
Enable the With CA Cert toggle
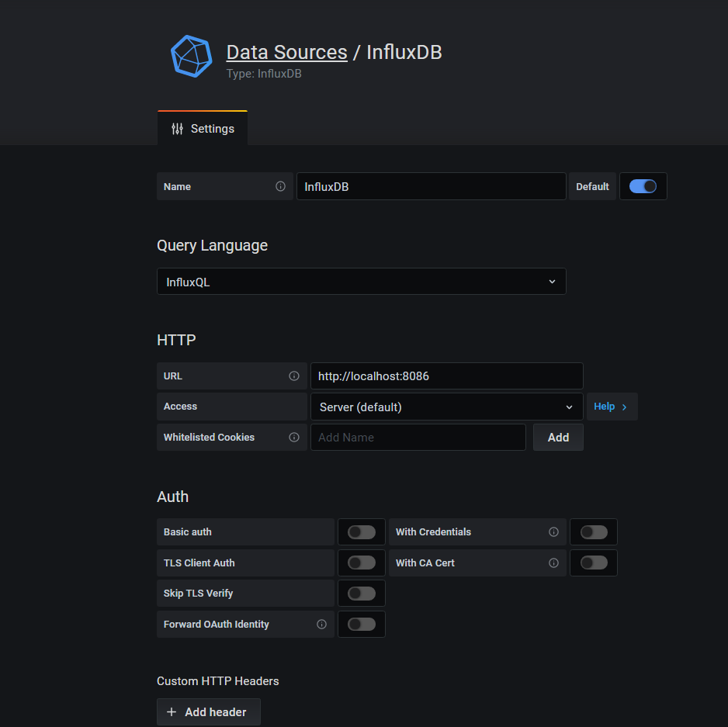594,563
